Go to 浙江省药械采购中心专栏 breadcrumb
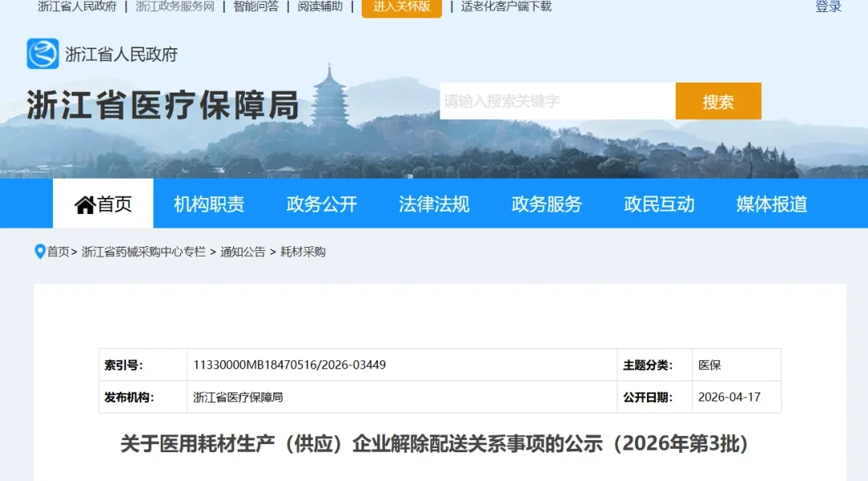 pos(143,252)
